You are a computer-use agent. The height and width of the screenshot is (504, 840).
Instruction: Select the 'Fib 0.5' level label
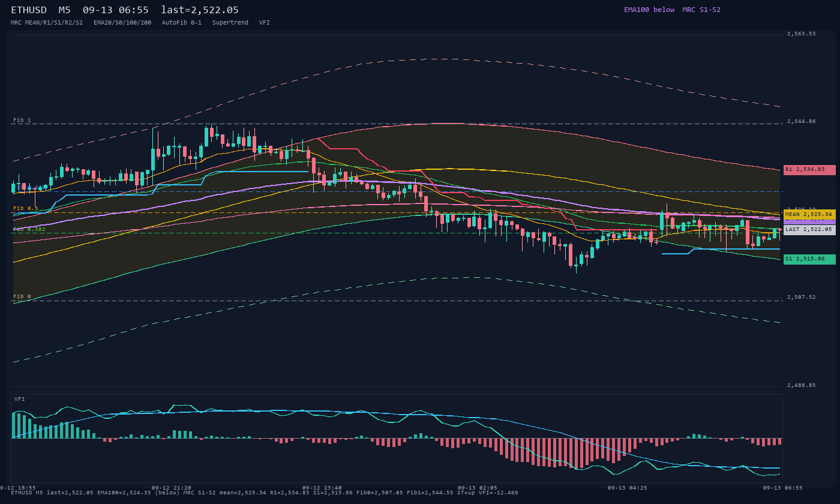26,208
